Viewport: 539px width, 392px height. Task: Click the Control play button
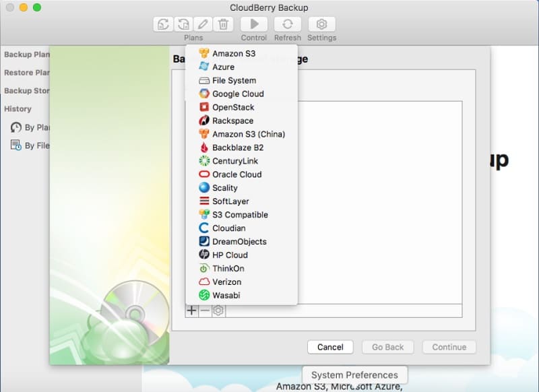254,24
